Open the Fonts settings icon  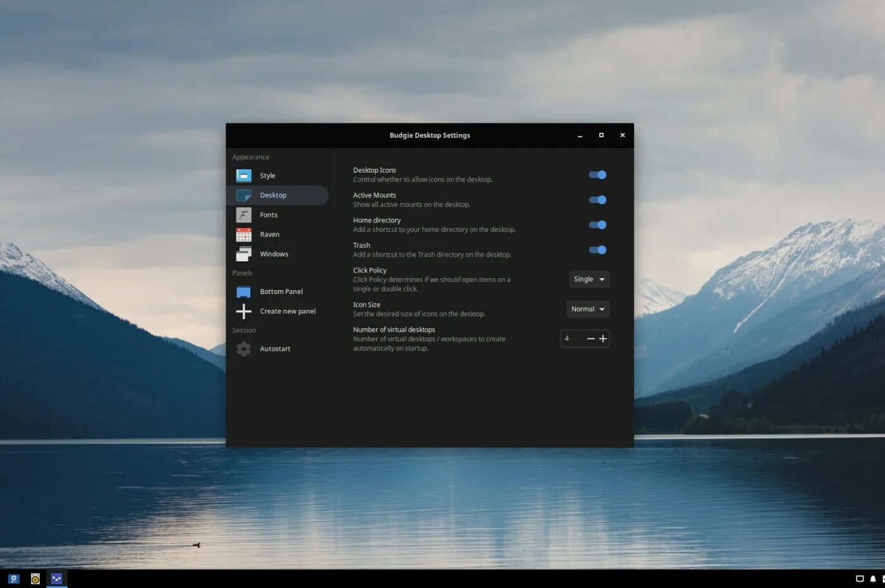click(243, 215)
